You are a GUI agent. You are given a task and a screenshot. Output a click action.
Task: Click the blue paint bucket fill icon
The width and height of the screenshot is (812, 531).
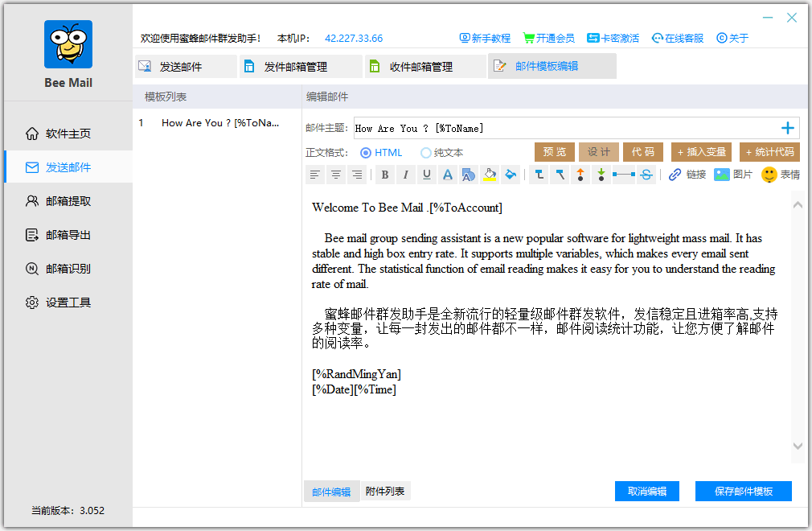(x=511, y=175)
